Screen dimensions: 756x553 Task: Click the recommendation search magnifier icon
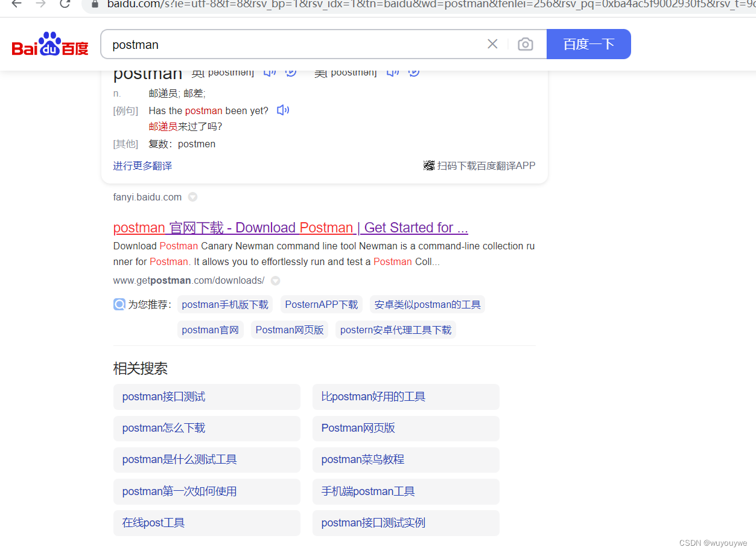pyautogui.click(x=119, y=304)
